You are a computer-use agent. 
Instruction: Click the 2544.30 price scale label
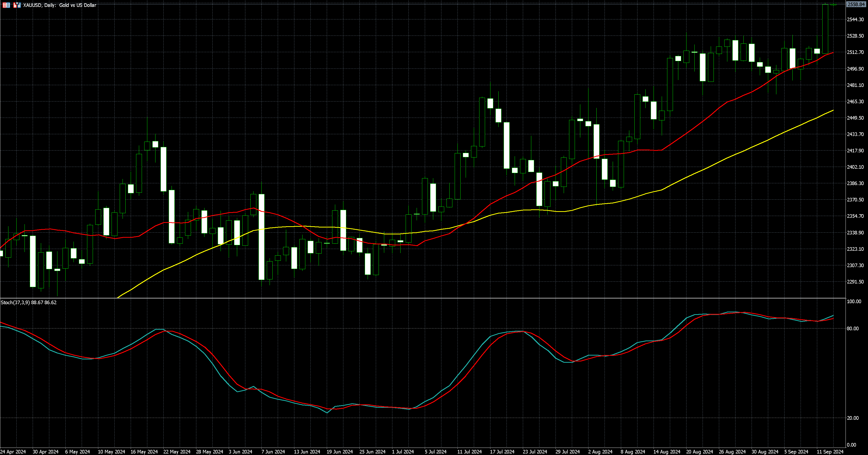(x=855, y=20)
